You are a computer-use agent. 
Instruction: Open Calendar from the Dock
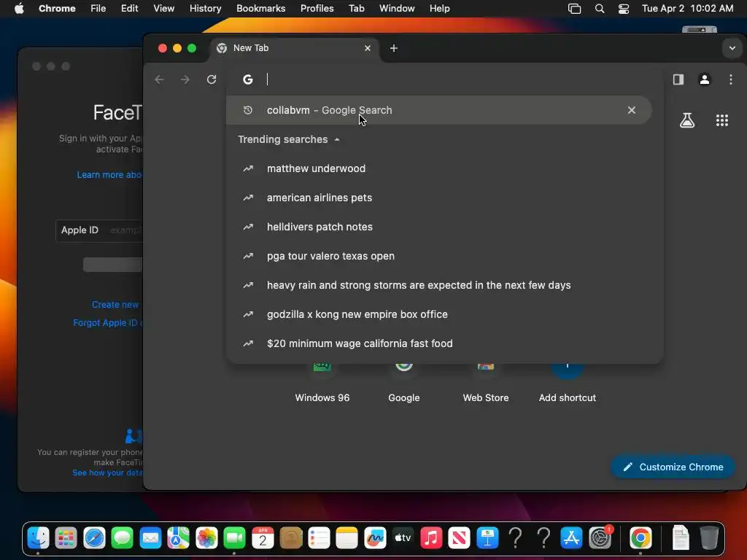263,538
